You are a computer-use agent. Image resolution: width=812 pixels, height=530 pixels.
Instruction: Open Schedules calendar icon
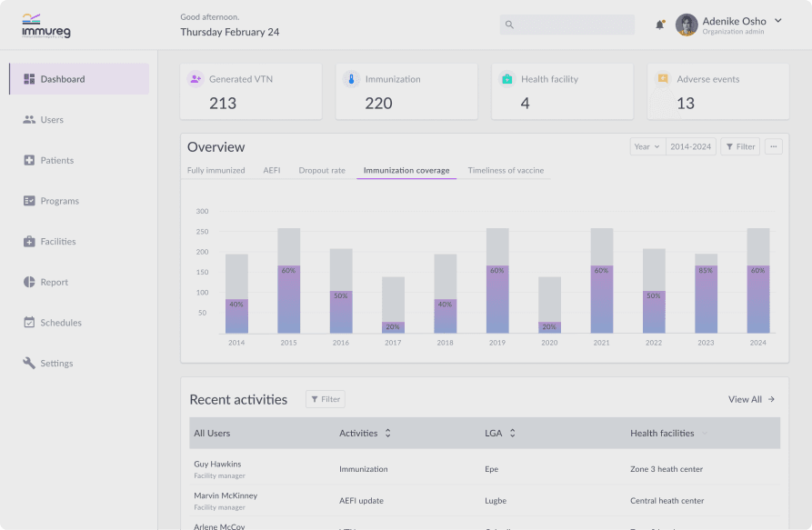pyautogui.click(x=29, y=323)
